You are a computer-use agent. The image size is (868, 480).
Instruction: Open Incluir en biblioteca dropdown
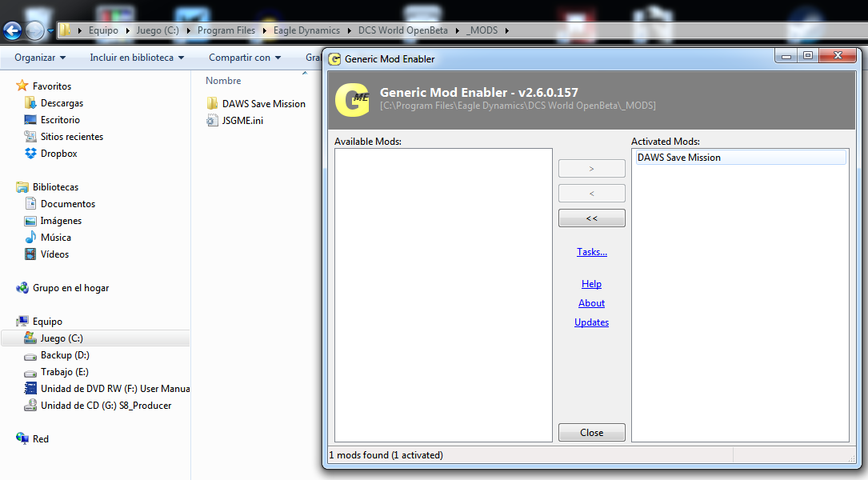pyautogui.click(x=137, y=58)
